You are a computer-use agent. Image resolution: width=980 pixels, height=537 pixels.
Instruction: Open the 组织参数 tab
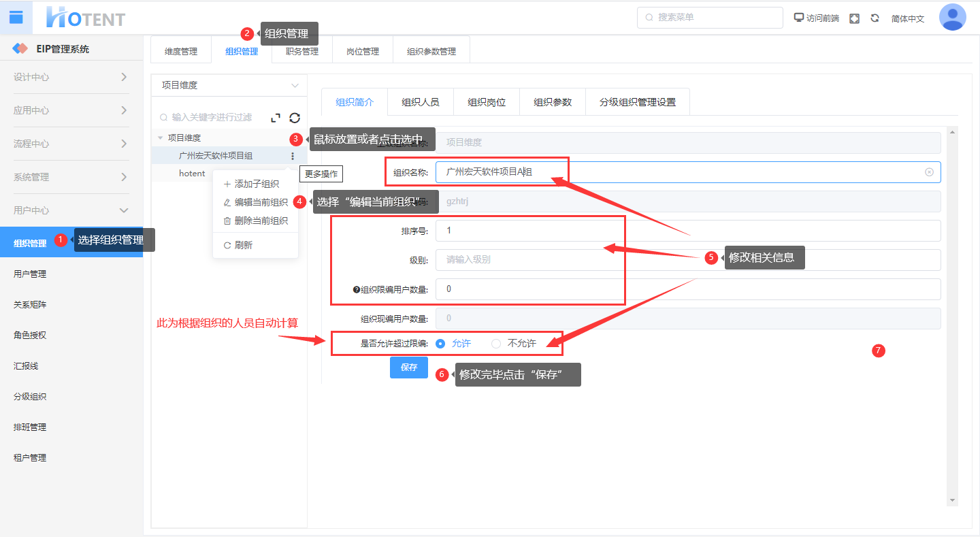(x=553, y=102)
